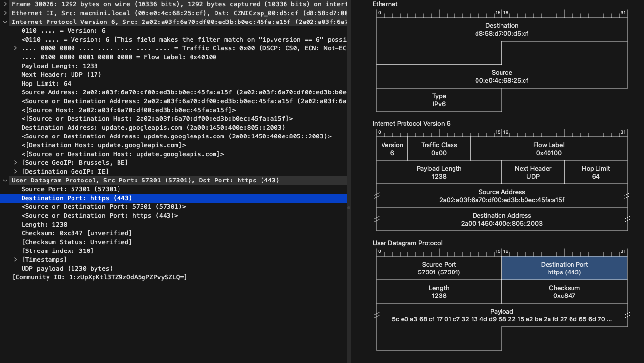Expand the Destination GeoIP IE entry
The height and width of the screenshot is (363, 644).
tap(15, 171)
